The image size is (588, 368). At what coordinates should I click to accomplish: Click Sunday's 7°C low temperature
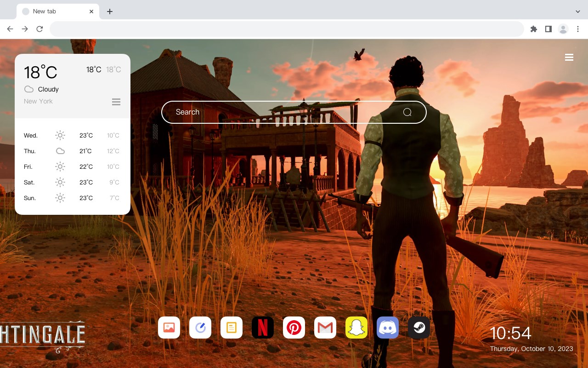(x=114, y=198)
